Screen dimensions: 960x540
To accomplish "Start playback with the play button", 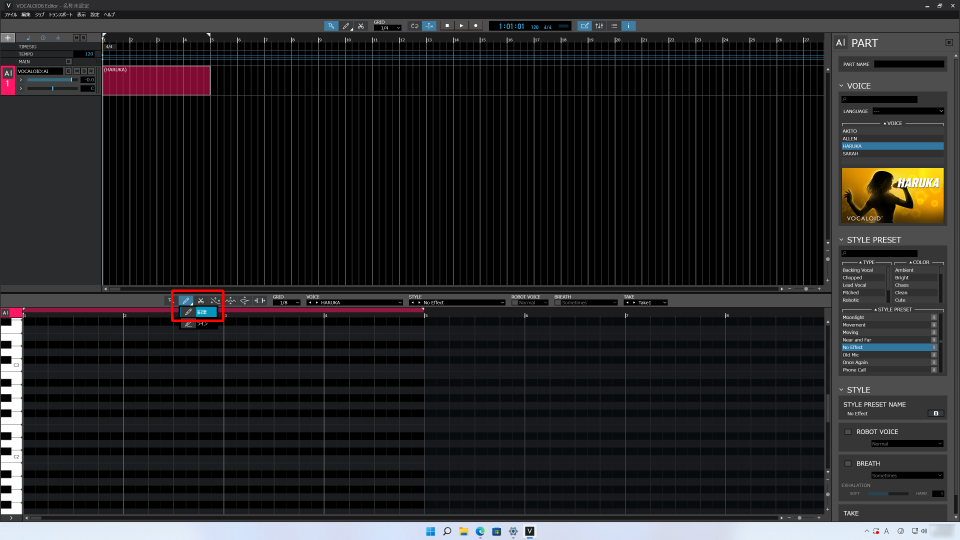I will click(462, 26).
